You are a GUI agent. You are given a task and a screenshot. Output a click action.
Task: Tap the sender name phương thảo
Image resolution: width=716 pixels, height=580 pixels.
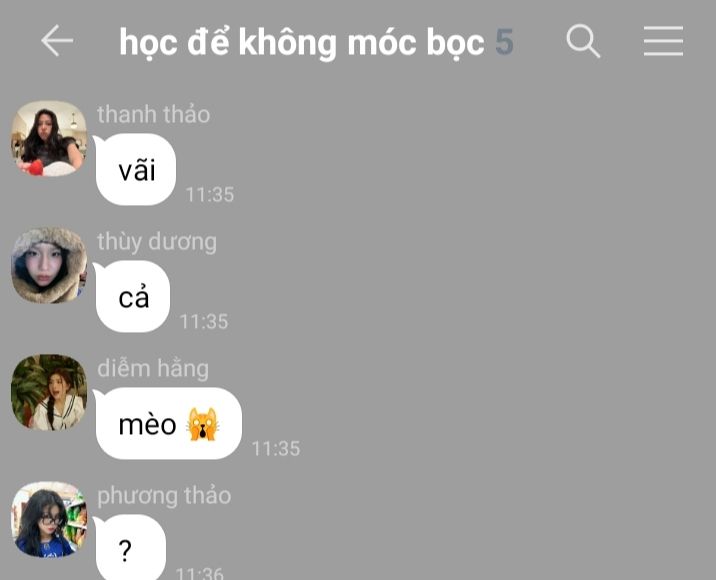(x=164, y=496)
